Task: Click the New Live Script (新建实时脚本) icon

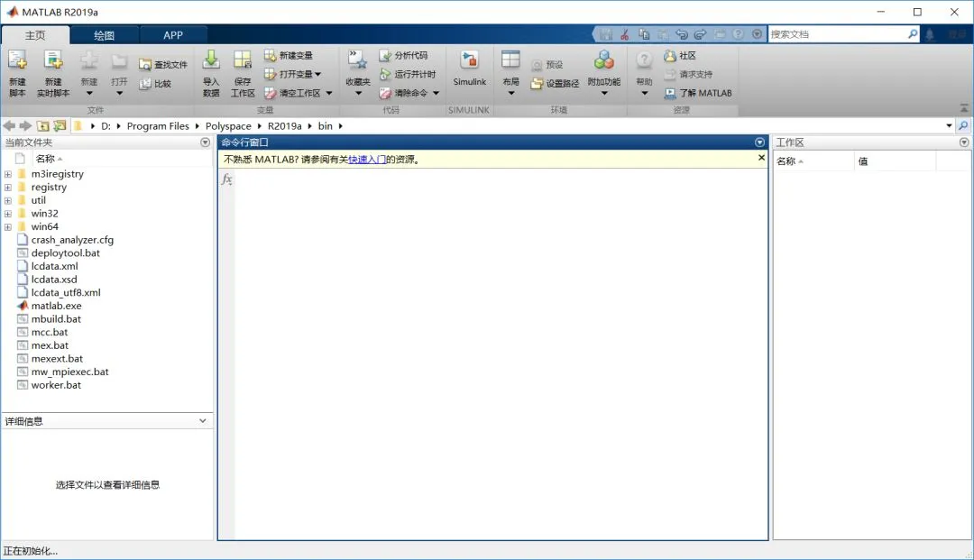Action: tap(53, 60)
